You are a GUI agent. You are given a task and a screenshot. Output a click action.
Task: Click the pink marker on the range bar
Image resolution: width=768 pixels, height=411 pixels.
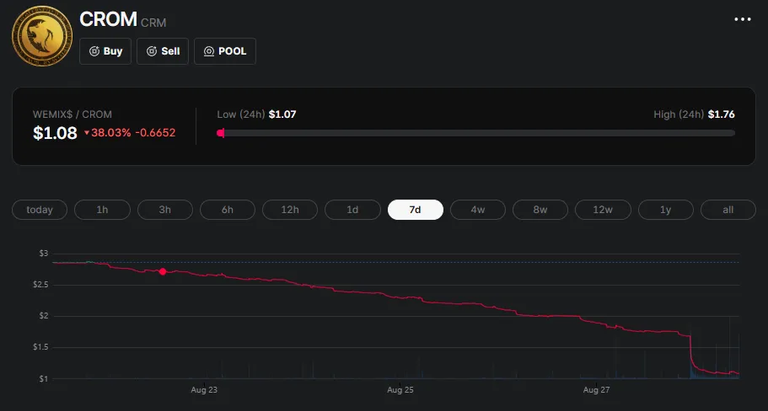point(220,133)
